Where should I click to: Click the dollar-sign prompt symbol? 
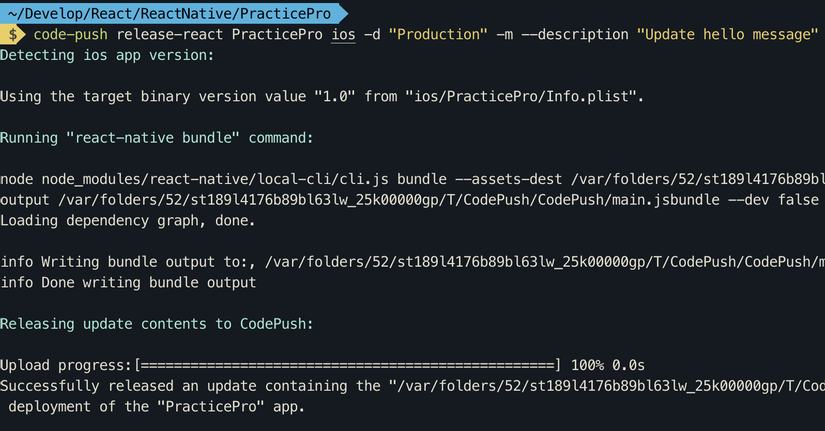tap(13, 34)
